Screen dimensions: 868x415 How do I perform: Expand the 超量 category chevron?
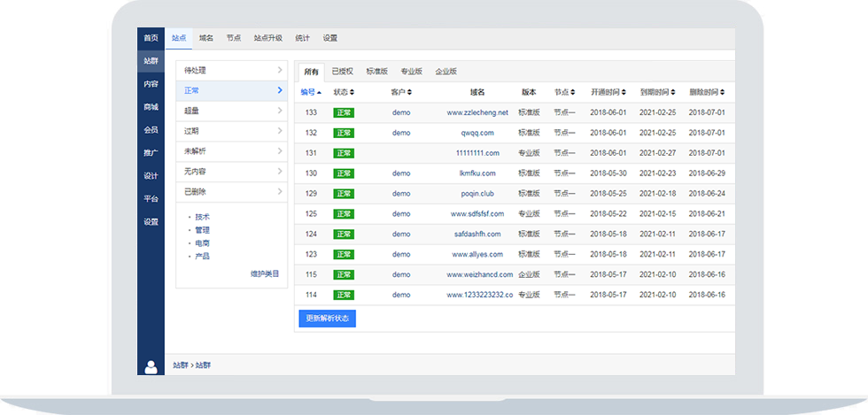point(280,111)
